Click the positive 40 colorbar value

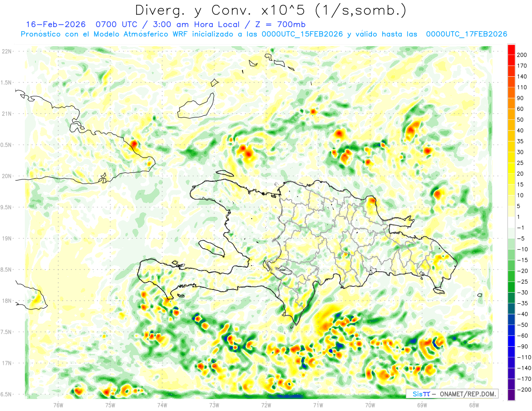520,131
